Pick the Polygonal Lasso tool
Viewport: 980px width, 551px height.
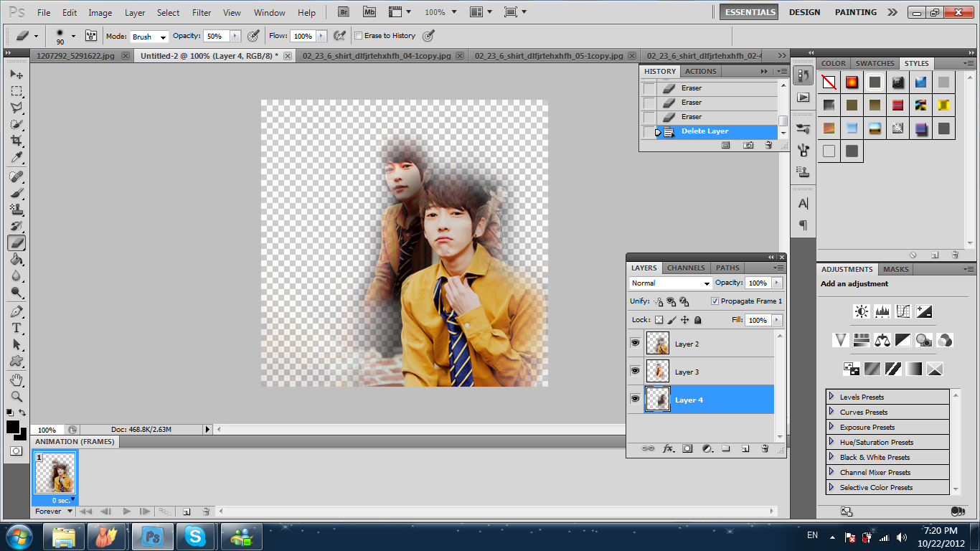(x=17, y=108)
